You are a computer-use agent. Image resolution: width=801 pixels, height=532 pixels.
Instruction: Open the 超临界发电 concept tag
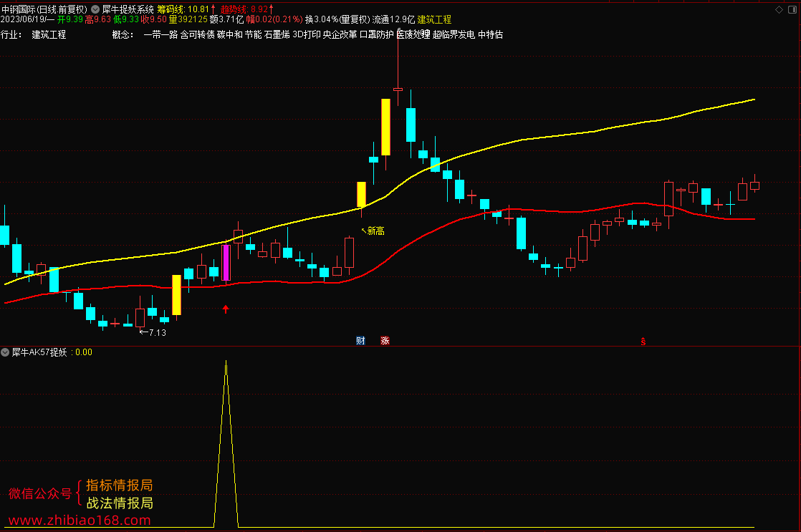(454, 34)
